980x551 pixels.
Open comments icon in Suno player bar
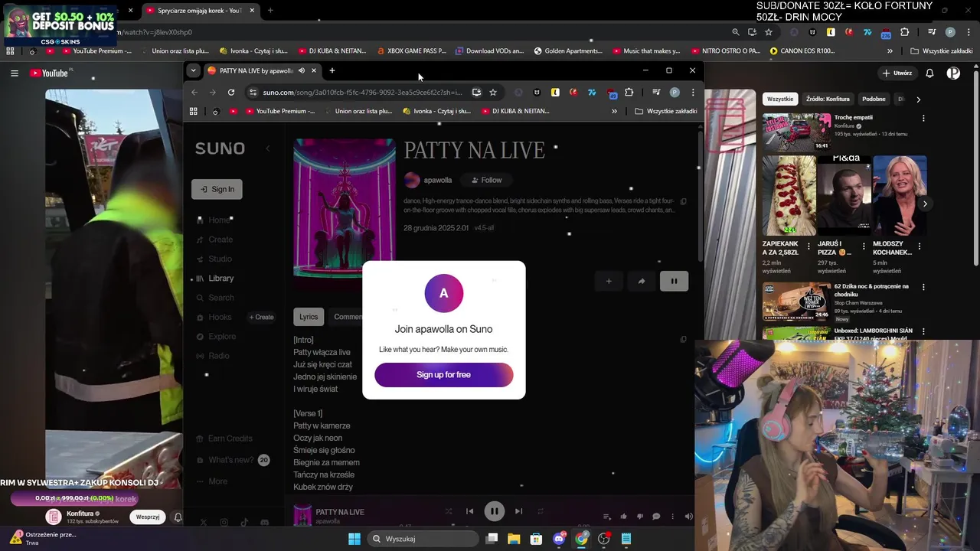(656, 517)
